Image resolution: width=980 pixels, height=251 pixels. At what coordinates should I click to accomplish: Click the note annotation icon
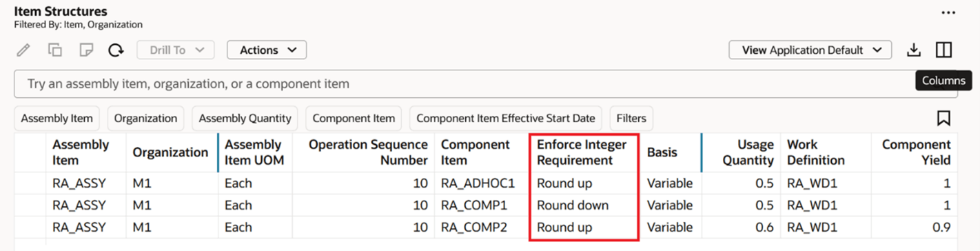click(86, 50)
